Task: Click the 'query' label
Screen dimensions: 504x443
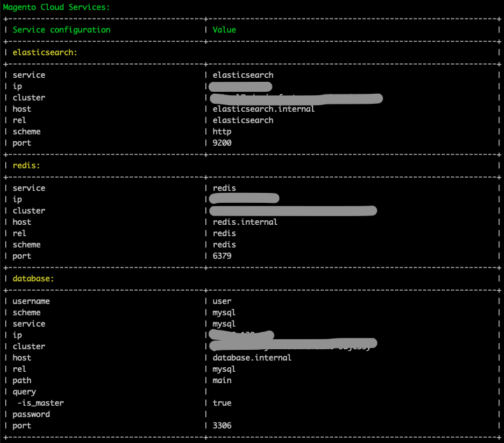Action: click(24, 392)
